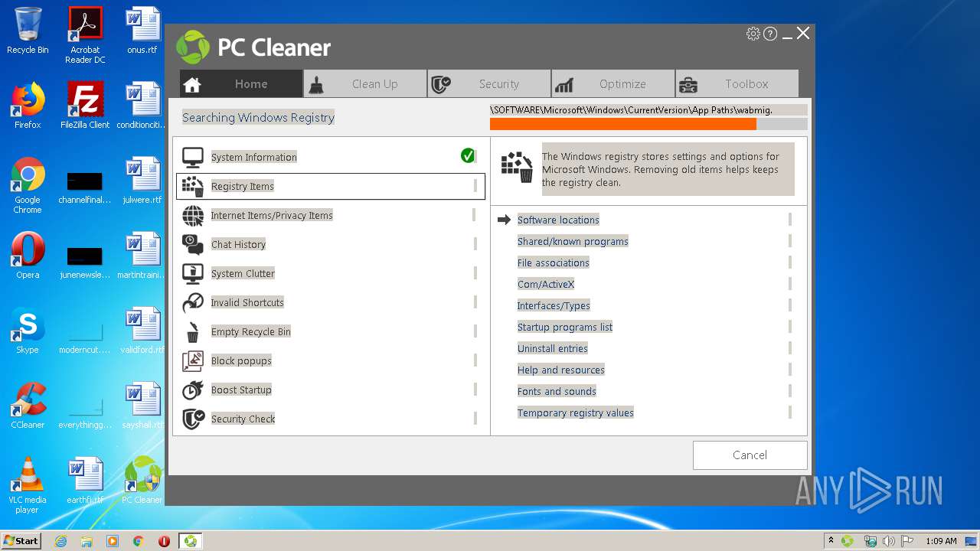The image size is (980, 551).
Task: Select the Block popups icon
Action: point(193,360)
